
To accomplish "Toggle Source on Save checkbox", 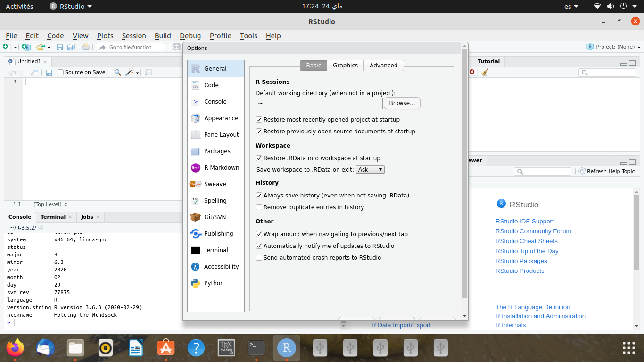I will click(x=60, y=73).
